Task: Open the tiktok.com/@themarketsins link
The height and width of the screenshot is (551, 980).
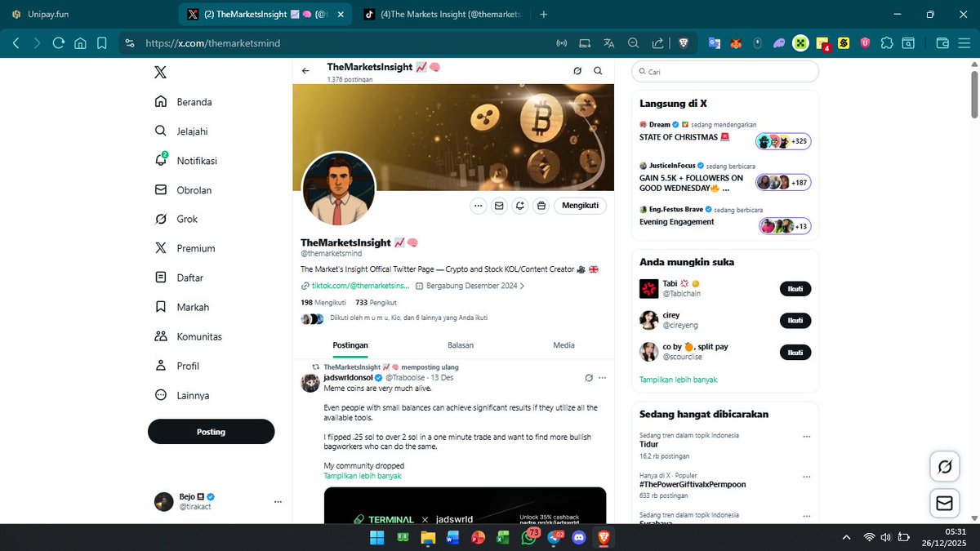Action: (x=360, y=285)
